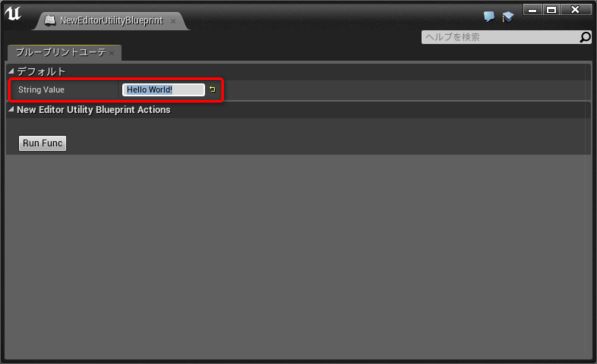The height and width of the screenshot is (364, 597).
Task: Collapse New Editor Utility Blueprint Actions section
Action: pyautogui.click(x=11, y=109)
